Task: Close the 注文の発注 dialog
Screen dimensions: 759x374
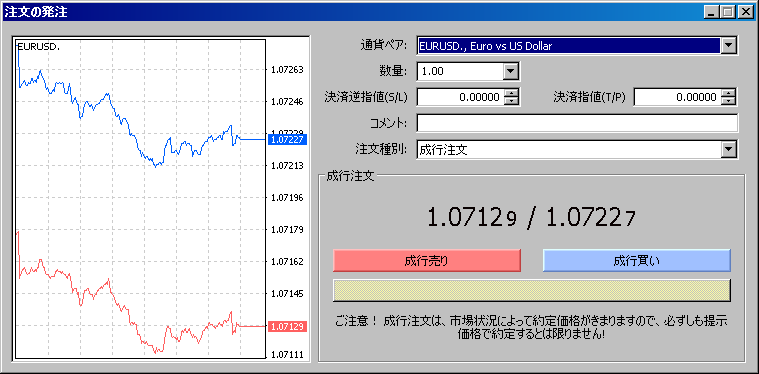Action: click(x=744, y=12)
